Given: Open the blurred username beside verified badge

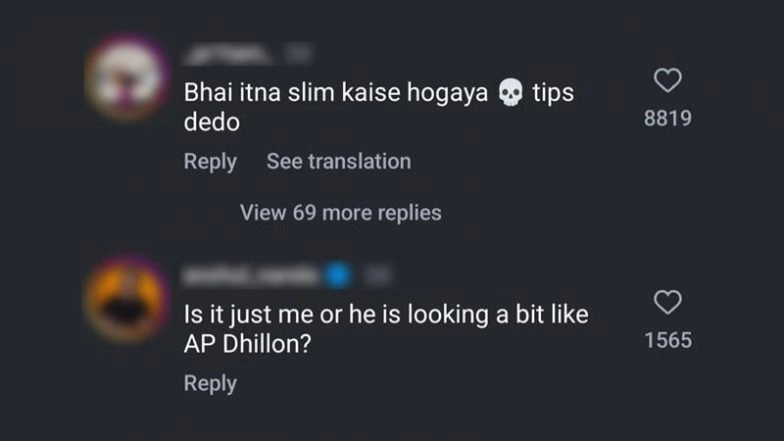Looking at the screenshot, I should (252, 276).
